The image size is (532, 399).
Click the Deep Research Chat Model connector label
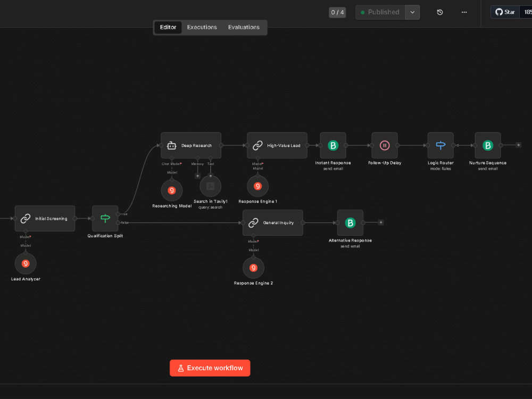(x=171, y=164)
